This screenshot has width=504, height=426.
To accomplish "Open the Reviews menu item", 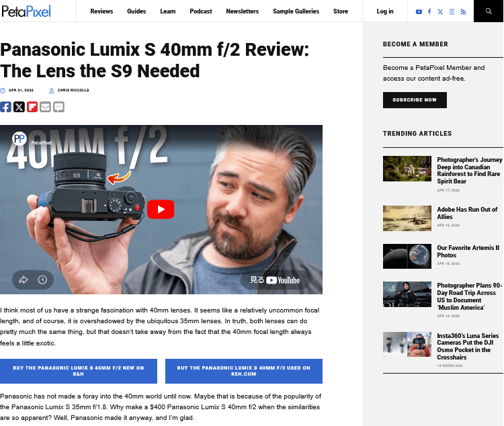I will (x=101, y=11).
